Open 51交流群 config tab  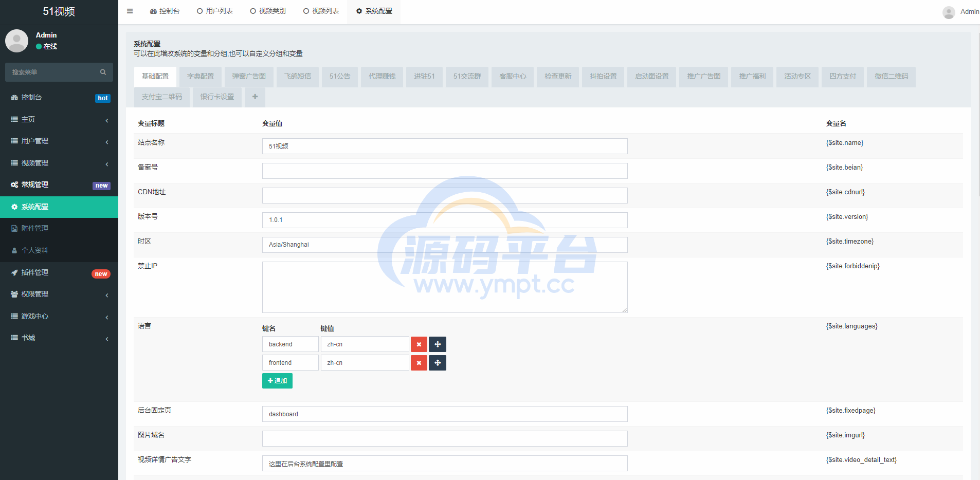[x=467, y=77]
